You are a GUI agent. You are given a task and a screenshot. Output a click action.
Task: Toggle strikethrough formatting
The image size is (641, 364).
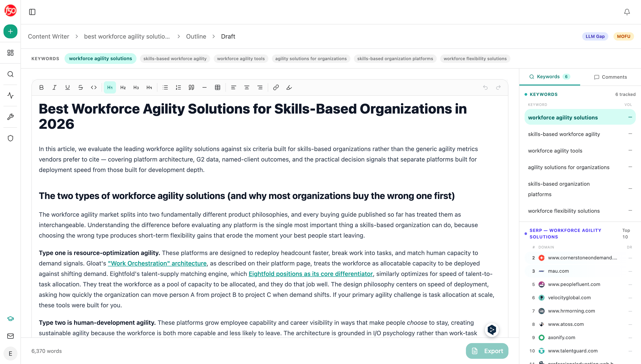(x=80, y=87)
